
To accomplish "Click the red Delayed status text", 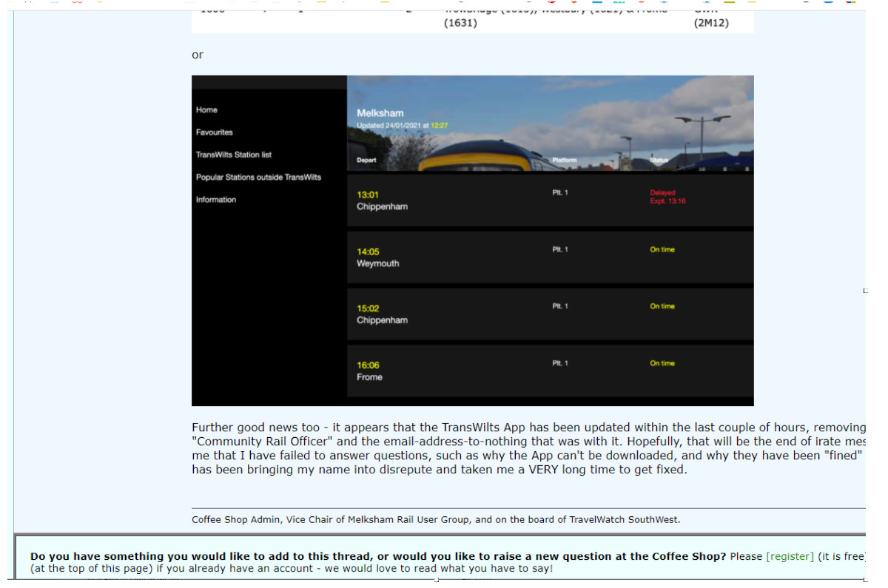I will pyautogui.click(x=662, y=193).
